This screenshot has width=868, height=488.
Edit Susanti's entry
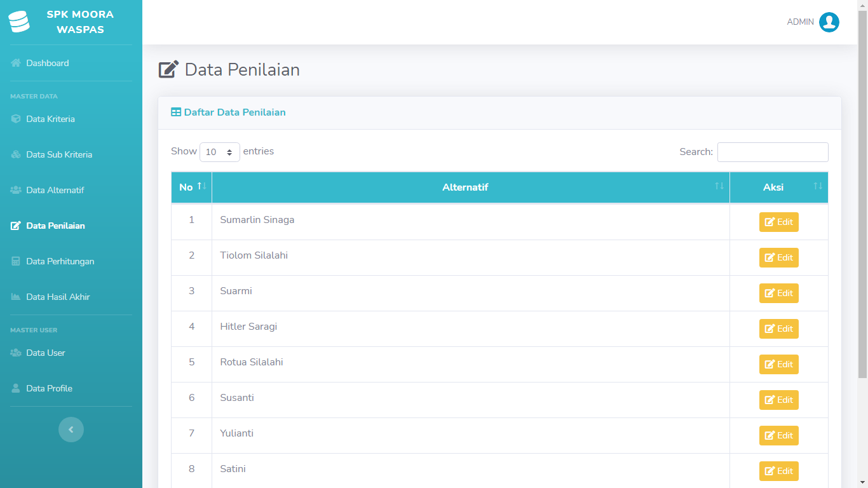click(778, 400)
